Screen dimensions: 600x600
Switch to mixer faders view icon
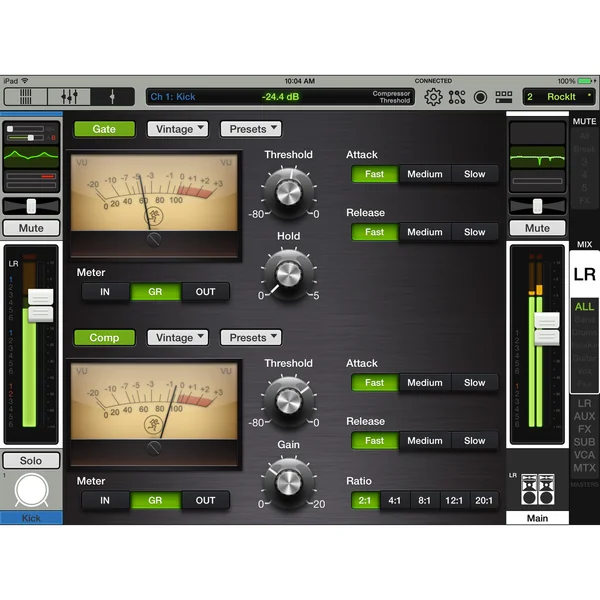[69, 96]
